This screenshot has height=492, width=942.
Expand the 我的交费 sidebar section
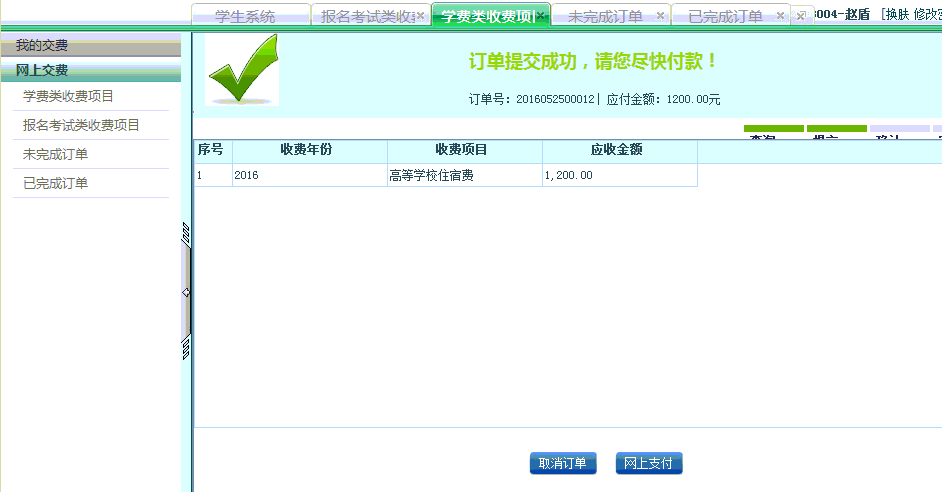[x=90, y=45]
